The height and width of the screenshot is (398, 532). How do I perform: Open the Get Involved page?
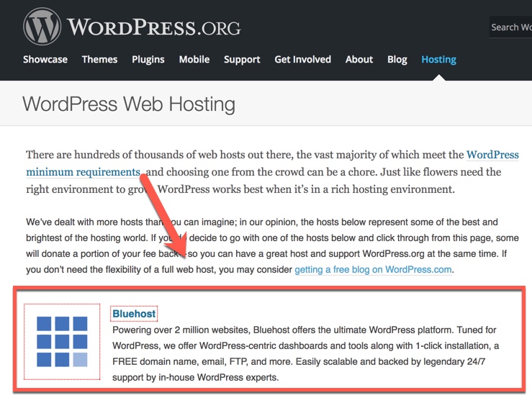(302, 60)
